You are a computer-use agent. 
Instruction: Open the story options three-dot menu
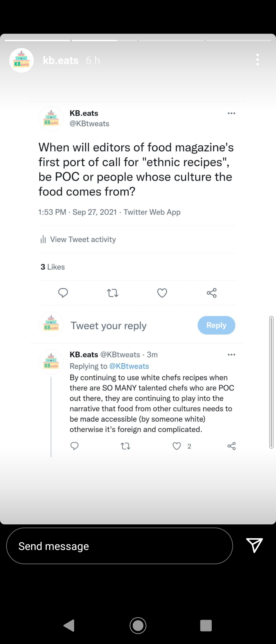click(x=258, y=60)
